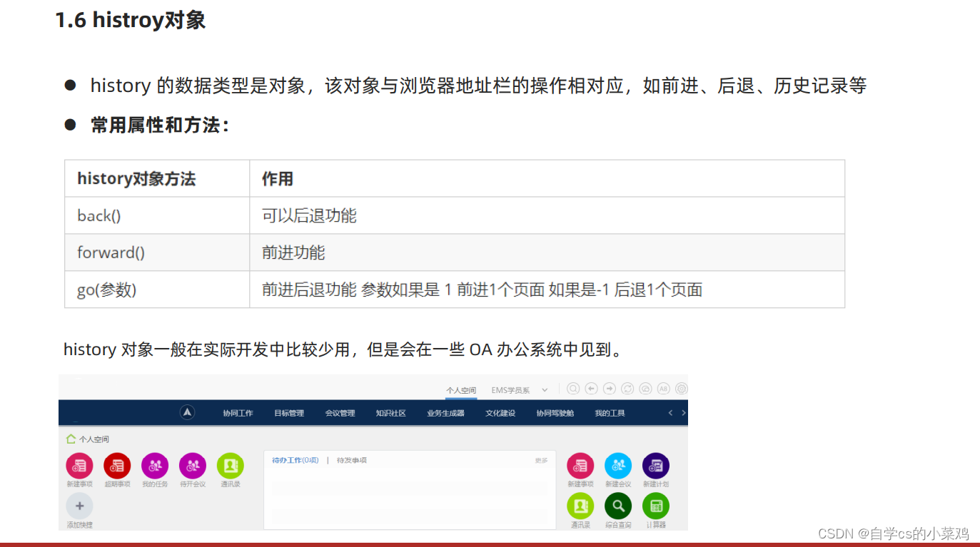Select the 超期事项 overdue items icon
Image resolution: width=980 pixels, height=547 pixels.
[x=117, y=466]
